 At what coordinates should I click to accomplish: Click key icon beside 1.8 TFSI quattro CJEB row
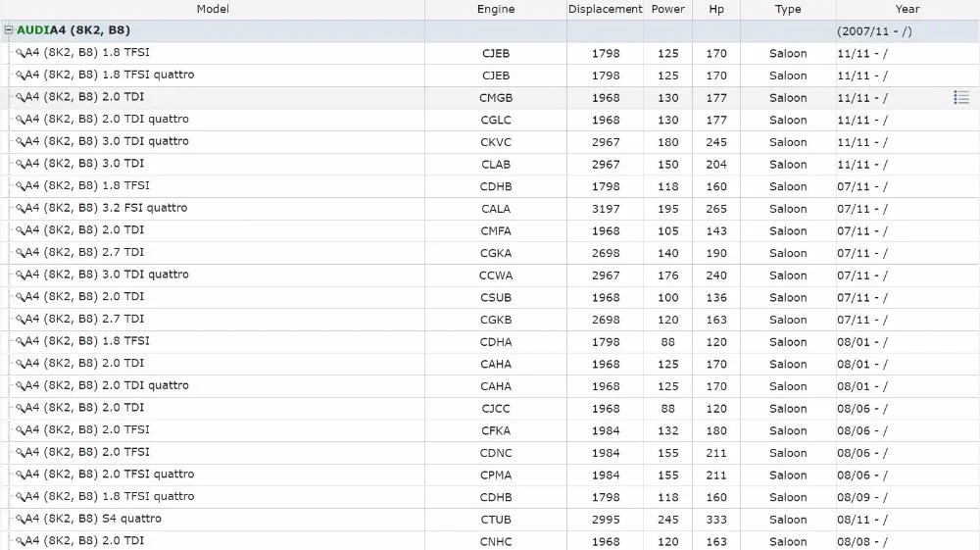[x=20, y=75]
